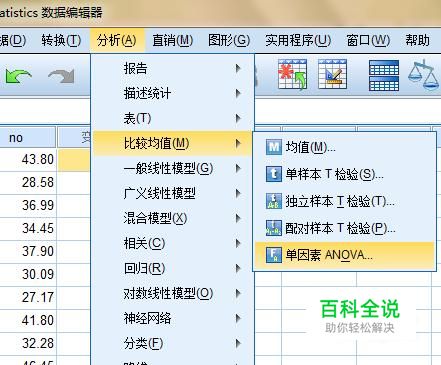Click the submenu arrow next to 报告
The width and height of the screenshot is (441, 365).
click(238, 68)
